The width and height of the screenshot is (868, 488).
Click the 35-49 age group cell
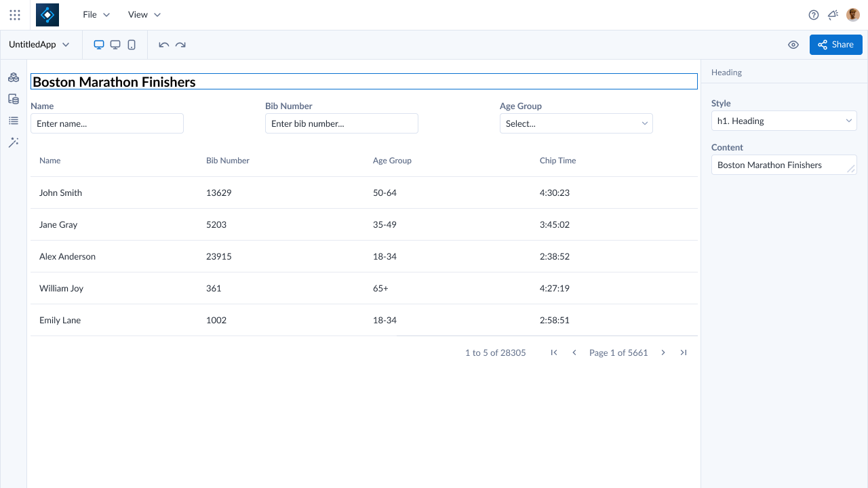[384, 224]
